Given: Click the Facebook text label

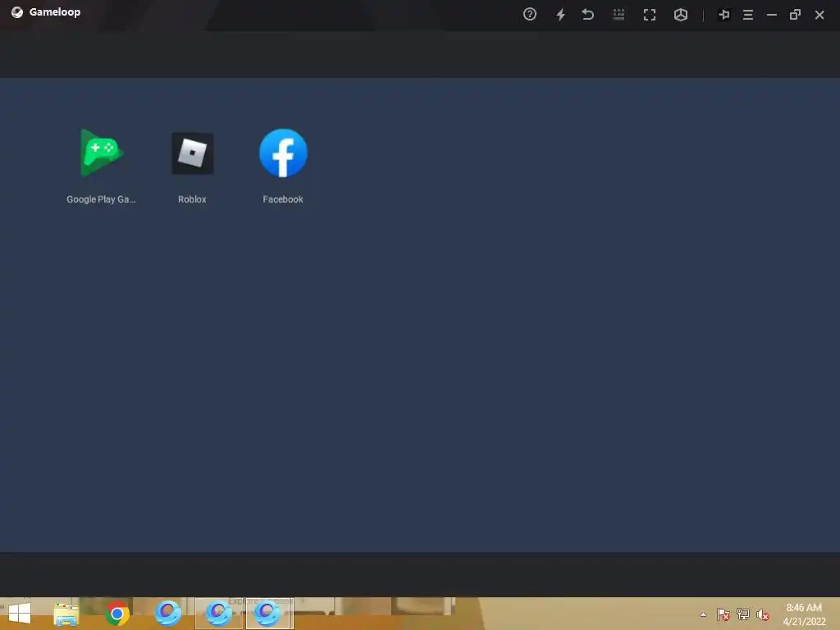Looking at the screenshot, I should pyautogui.click(x=283, y=199).
